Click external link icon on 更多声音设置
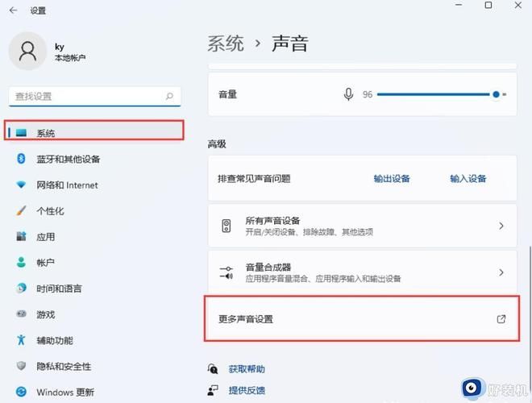The image size is (532, 403). coord(501,319)
